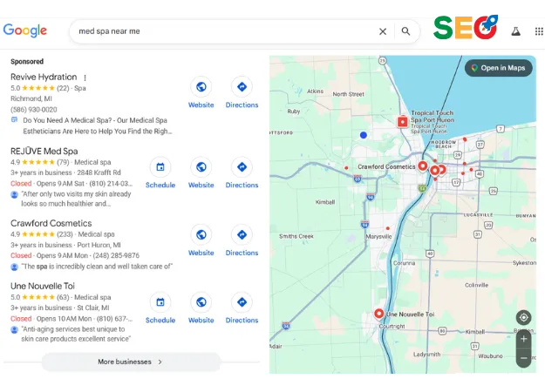Open Crawford Cosmetics listing title
Viewport: 545px width, 392px height.
click(x=51, y=223)
